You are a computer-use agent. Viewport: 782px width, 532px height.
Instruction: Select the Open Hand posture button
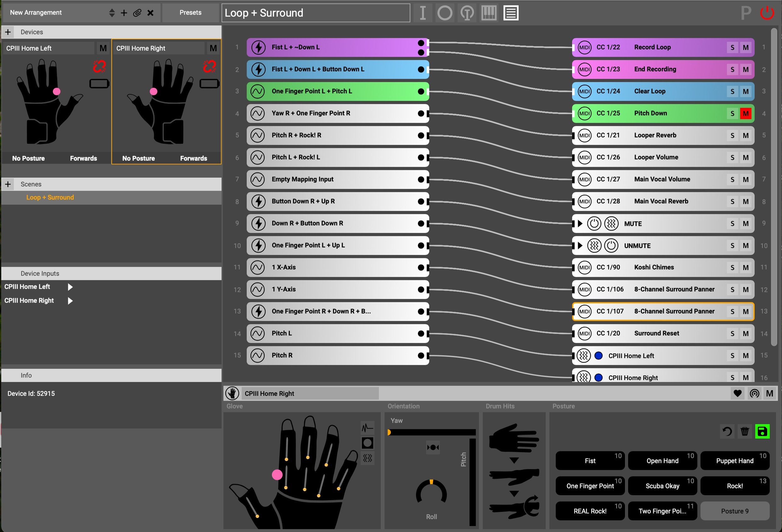662,461
